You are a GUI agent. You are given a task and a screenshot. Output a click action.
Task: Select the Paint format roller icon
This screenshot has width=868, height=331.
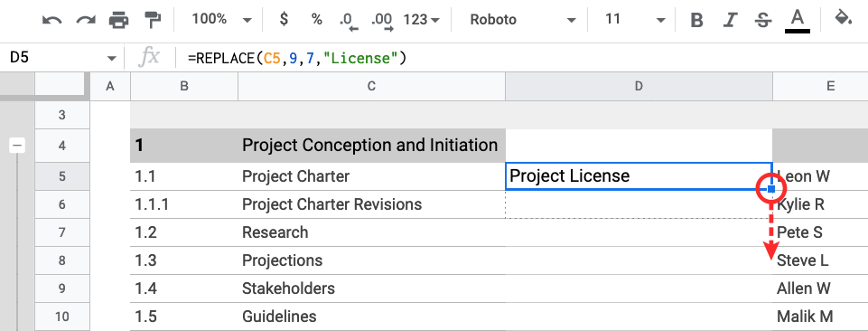tap(152, 20)
